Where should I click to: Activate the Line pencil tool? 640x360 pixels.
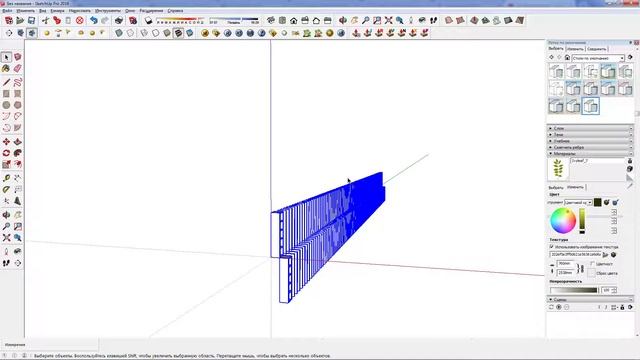(6, 82)
